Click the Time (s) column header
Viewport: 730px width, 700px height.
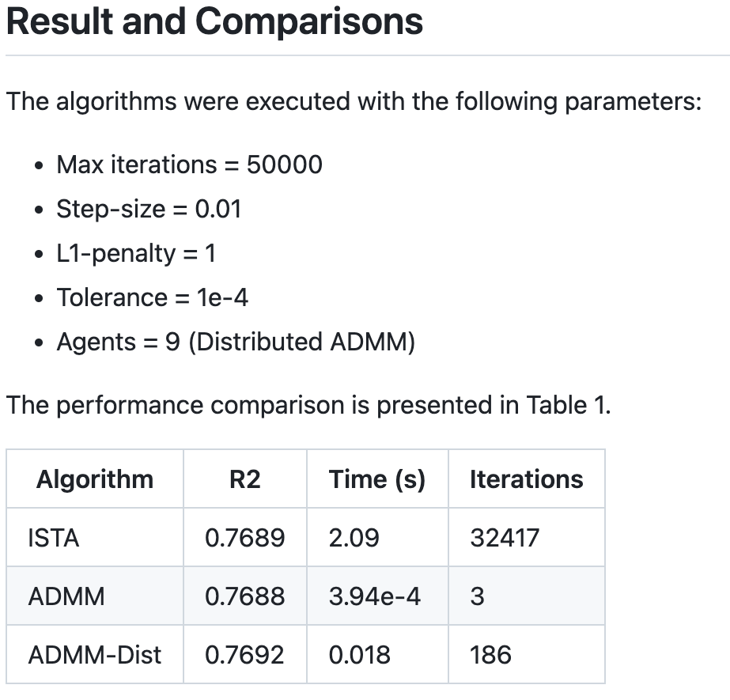[x=377, y=479]
